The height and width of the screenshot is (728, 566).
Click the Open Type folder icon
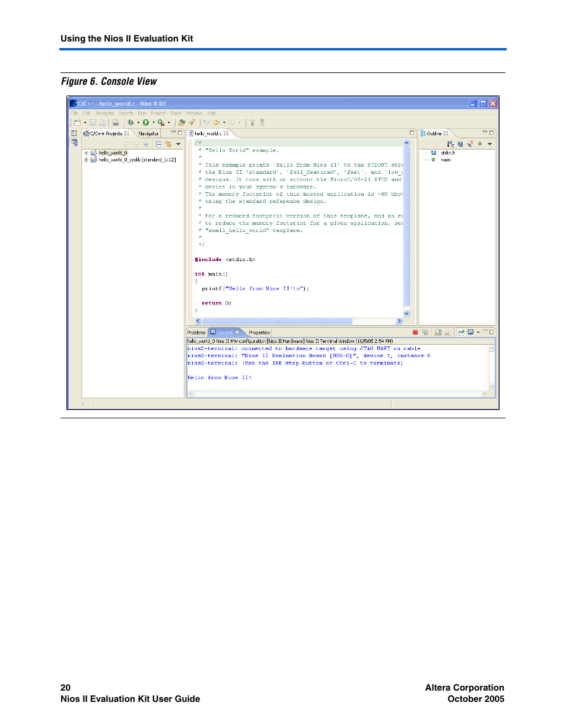[182, 123]
